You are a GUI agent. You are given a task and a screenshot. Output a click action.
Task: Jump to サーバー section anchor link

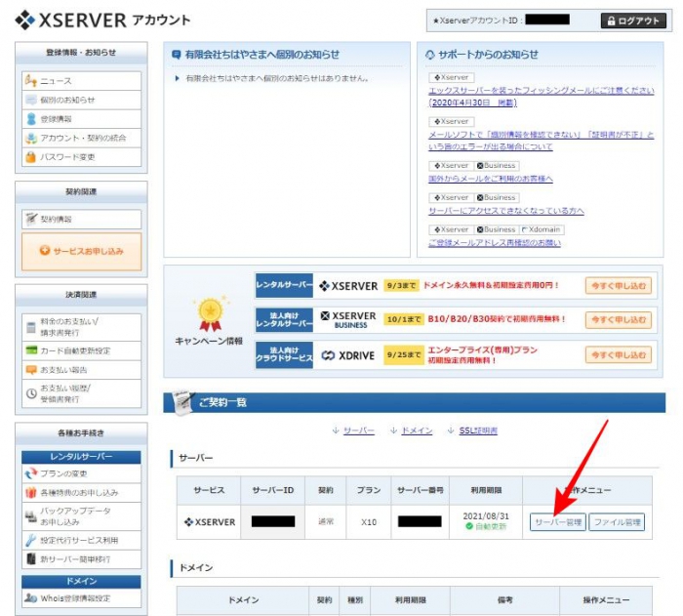[359, 431]
